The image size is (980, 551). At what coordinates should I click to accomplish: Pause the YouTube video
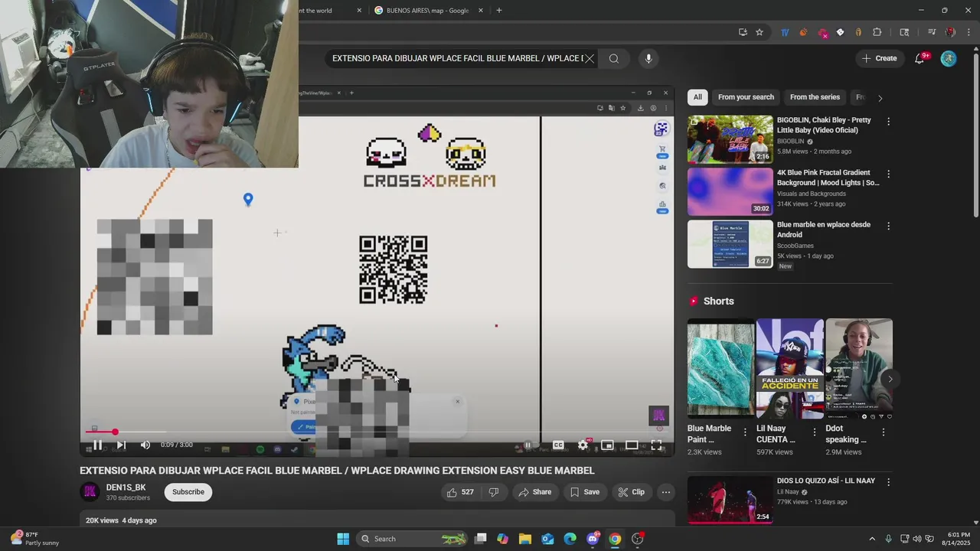coord(98,445)
